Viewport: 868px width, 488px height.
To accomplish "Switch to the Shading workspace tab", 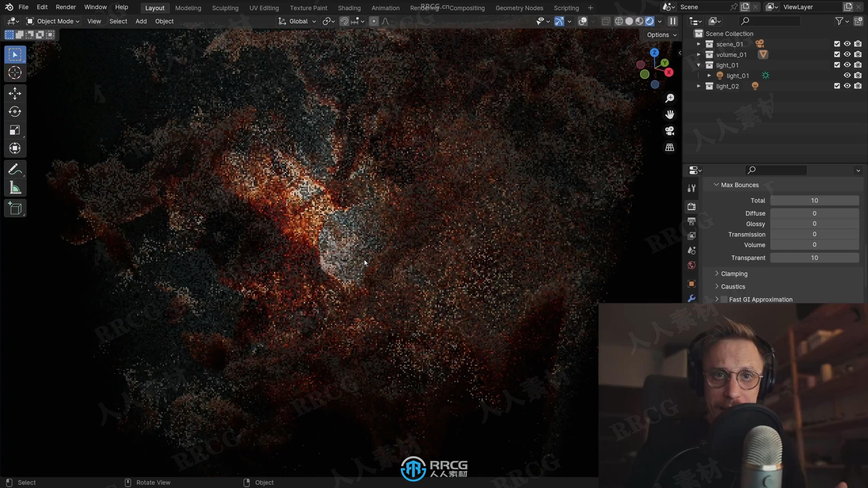I will pyautogui.click(x=349, y=8).
